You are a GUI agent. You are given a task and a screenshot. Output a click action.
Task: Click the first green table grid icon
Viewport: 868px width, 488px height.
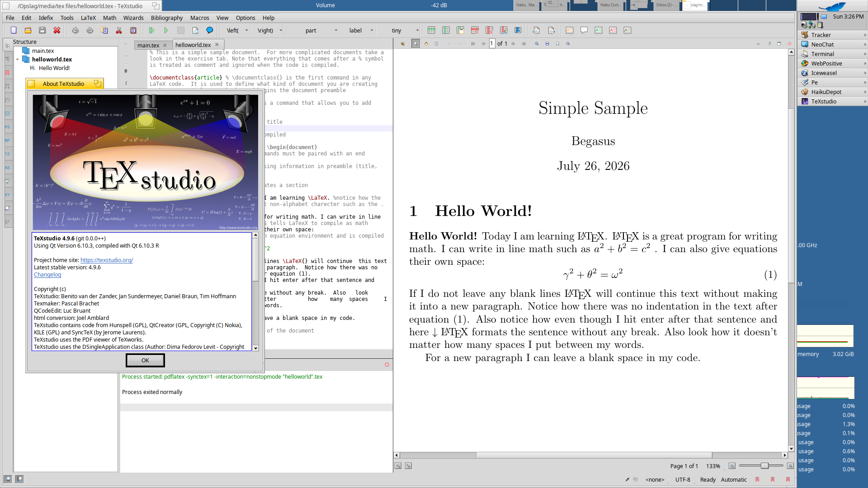coord(431,30)
